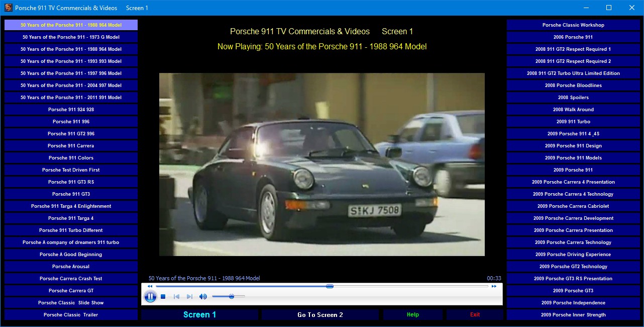Play Porsche Carrera Crash Test

(71, 279)
